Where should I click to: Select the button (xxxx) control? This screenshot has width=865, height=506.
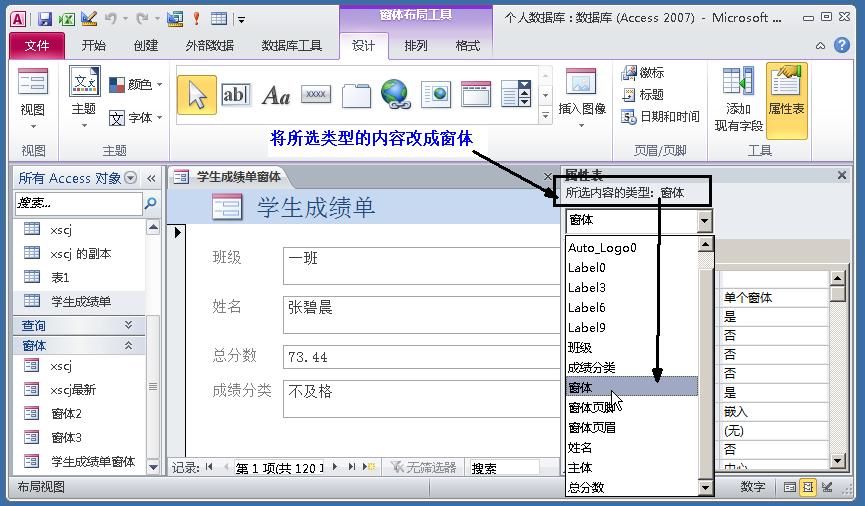pyautogui.click(x=316, y=94)
